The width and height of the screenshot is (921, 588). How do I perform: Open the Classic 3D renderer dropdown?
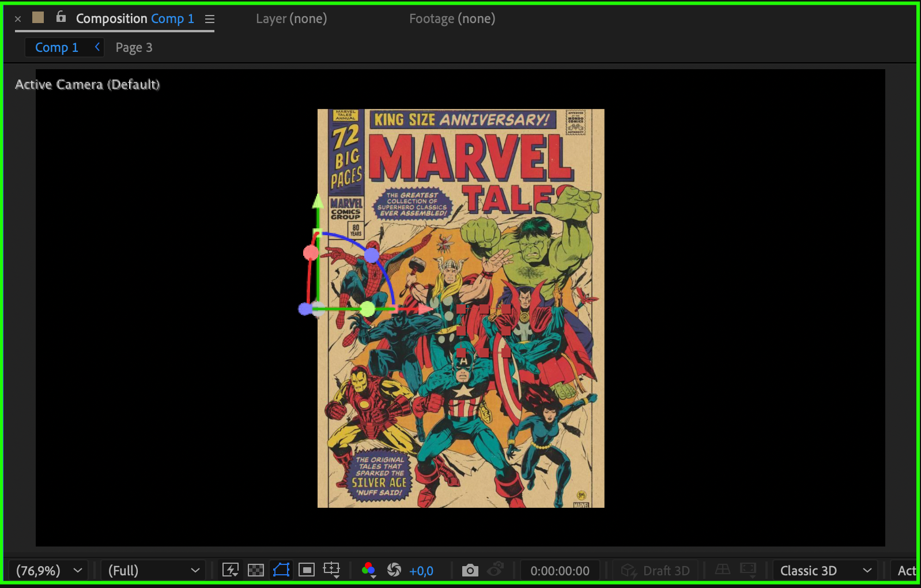[x=825, y=571]
